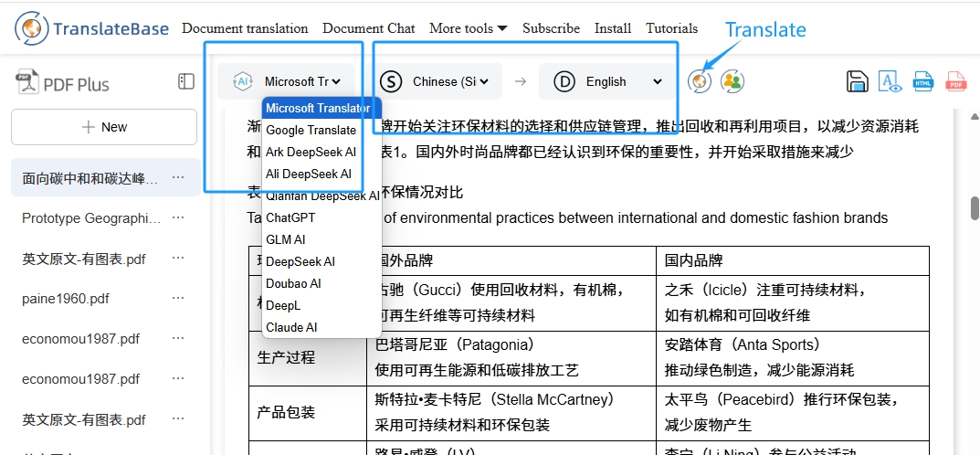Open the Microsoft Tr engine dropdown

point(302,81)
